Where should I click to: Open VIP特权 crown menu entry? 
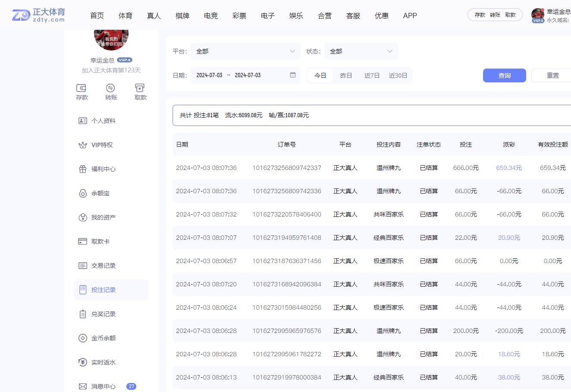click(x=102, y=145)
